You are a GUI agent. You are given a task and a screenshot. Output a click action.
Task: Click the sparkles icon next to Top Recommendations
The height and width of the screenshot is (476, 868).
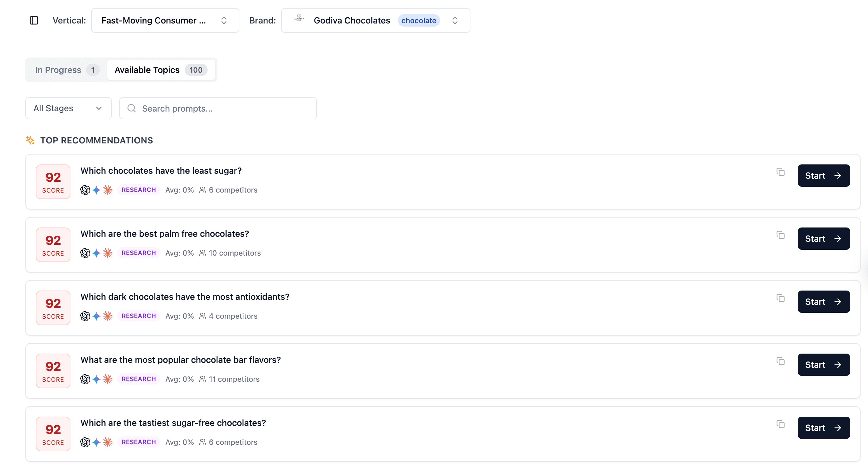(30, 140)
